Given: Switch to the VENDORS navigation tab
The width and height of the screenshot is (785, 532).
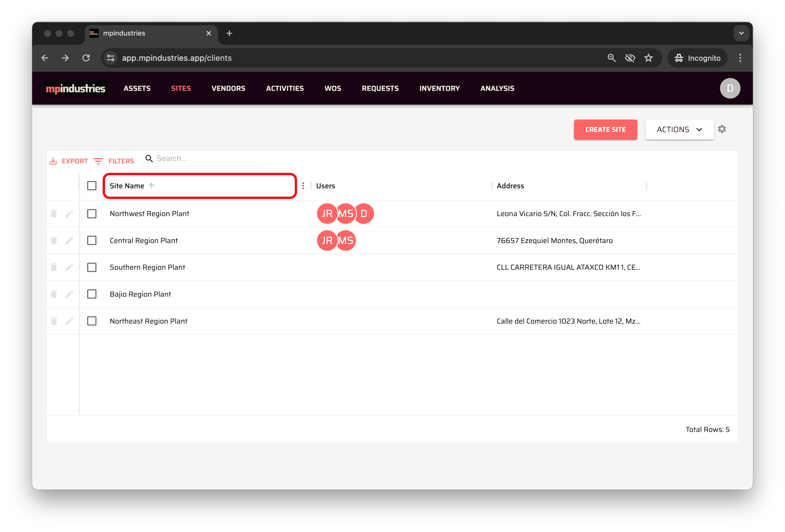Looking at the screenshot, I should [x=228, y=88].
